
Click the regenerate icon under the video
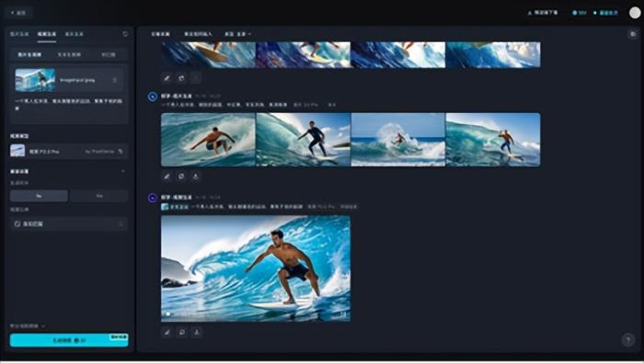pyautogui.click(x=181, y=333)
